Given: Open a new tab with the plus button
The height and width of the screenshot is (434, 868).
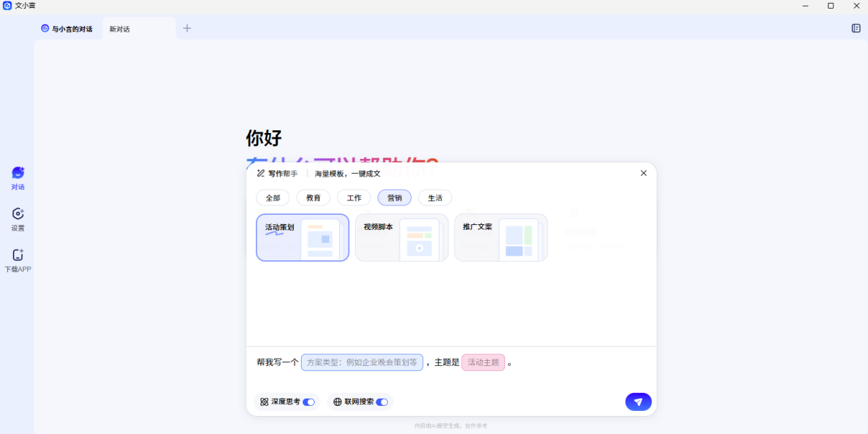Looking at the screenshot, I should (187, 28).
